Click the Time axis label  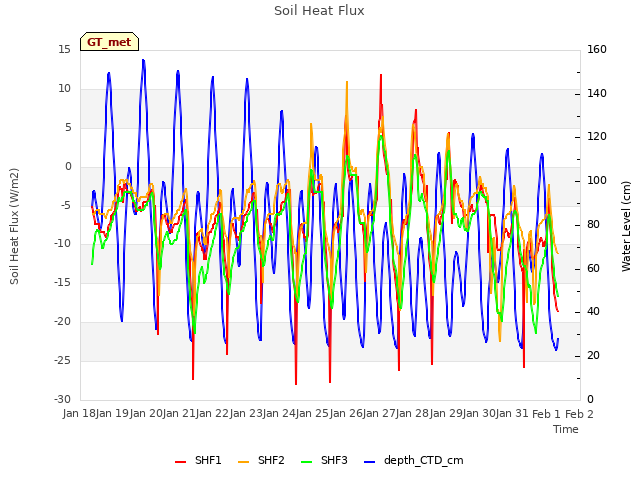click(566, 429)
